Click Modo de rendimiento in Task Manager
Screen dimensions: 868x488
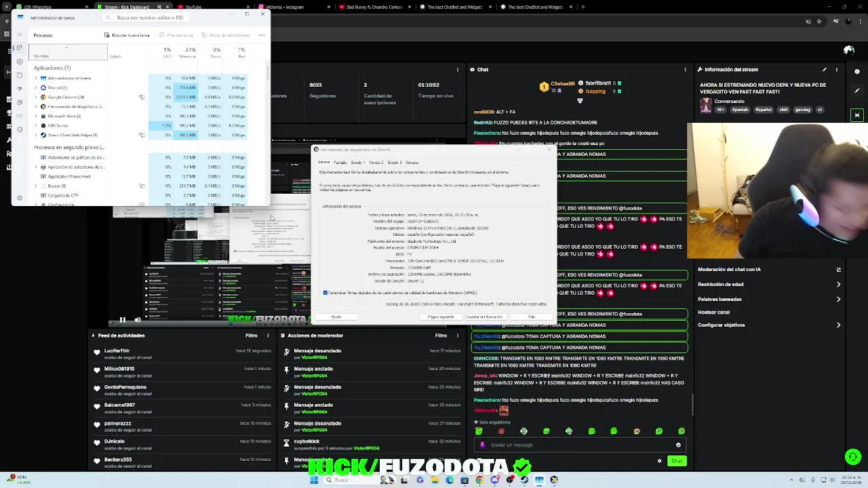(x=226, y=35)
